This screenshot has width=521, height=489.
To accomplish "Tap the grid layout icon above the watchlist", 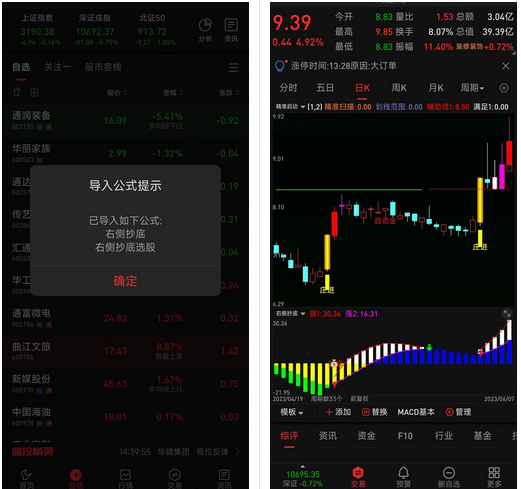I will coord(34,92).
